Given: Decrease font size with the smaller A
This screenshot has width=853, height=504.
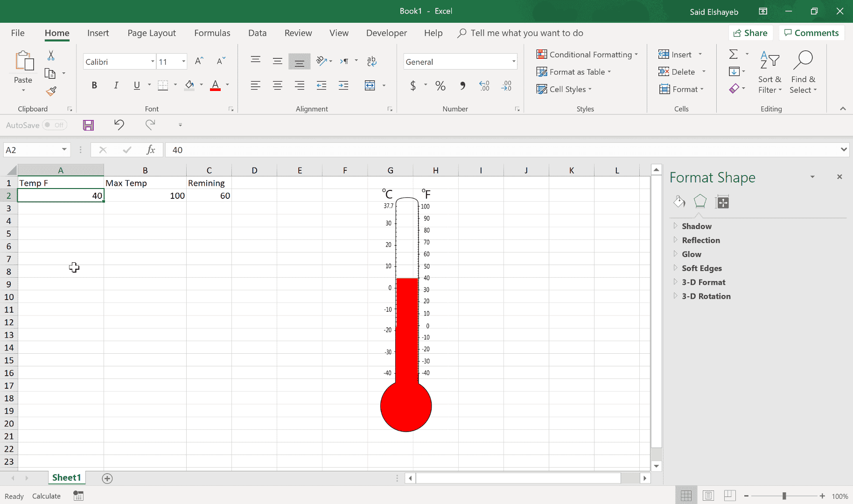Looking at the screenshot, I should (221, 61).
